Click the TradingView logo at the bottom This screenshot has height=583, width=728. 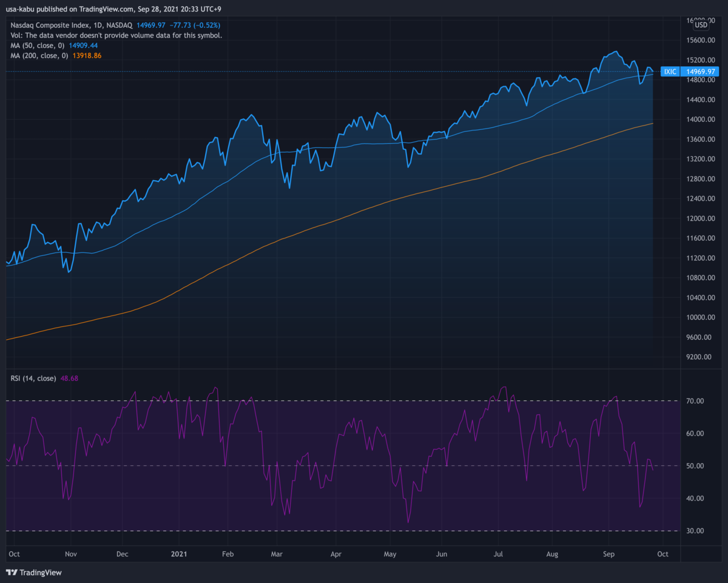click(x=34, y=572)
